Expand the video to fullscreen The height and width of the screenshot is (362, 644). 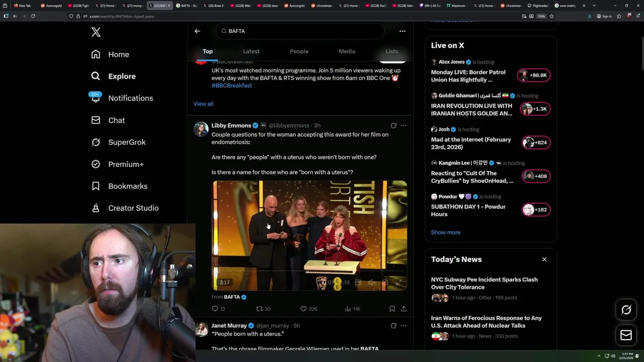point(398,283)
